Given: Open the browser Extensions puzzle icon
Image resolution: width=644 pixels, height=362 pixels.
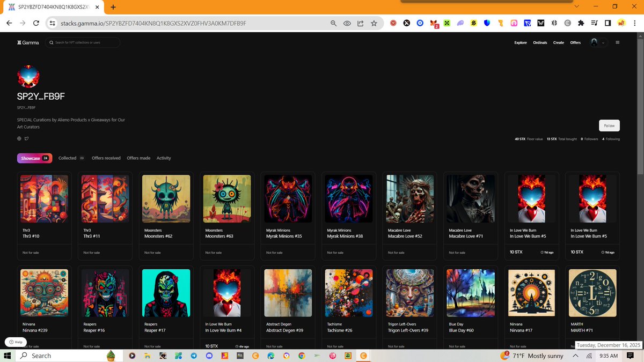Looking at the screenshot, I should tap(581, 23).
